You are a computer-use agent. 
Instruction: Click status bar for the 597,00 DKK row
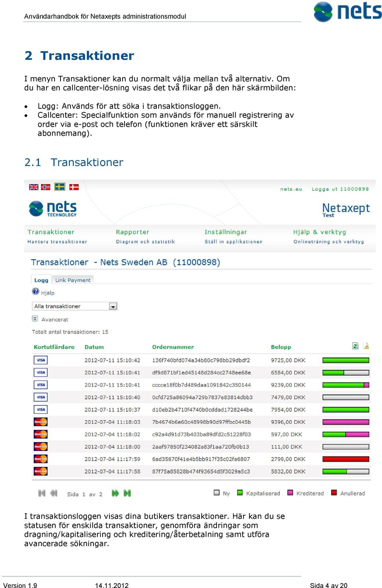(346, 434)
